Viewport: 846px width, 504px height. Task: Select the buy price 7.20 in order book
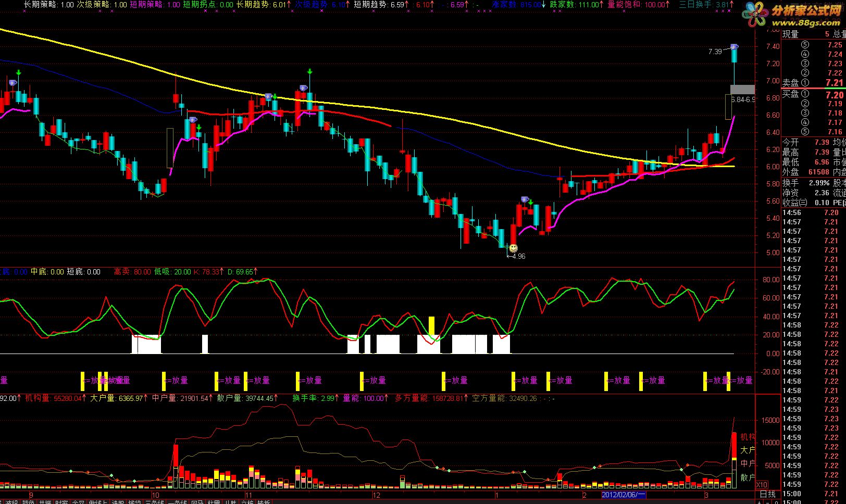click(x=834, y=95)
